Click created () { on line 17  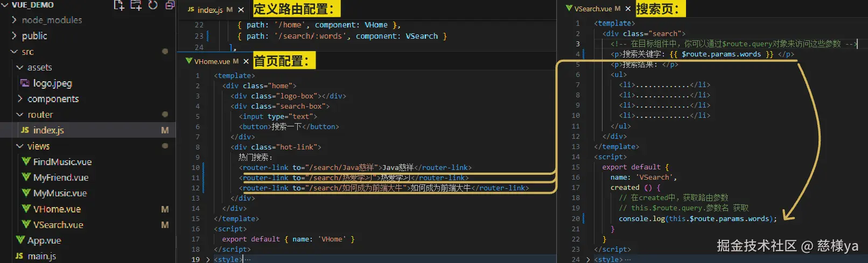click(635, 188)
